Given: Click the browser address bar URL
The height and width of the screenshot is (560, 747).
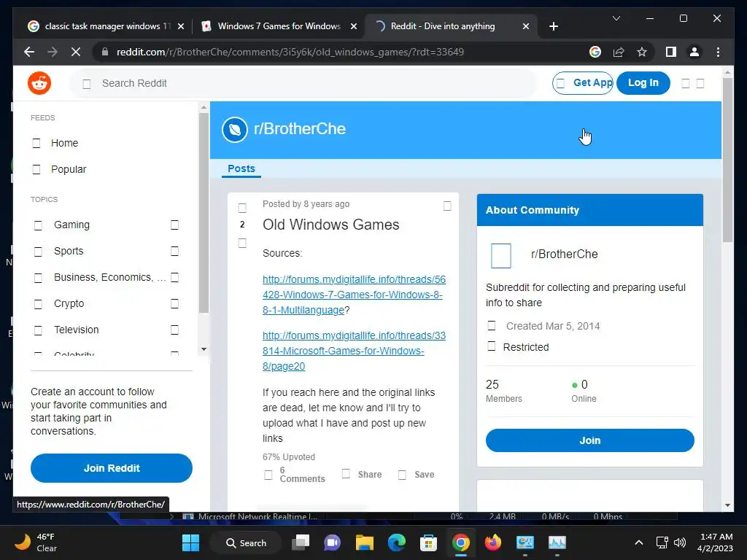Looking at the screenshot, I should pos(290,52).
